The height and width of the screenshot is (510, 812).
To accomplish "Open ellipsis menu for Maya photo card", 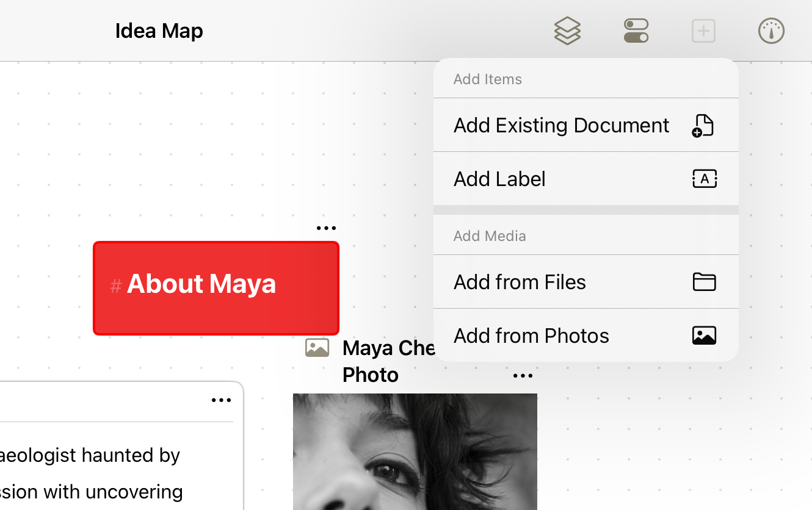I will click(523, 376).
